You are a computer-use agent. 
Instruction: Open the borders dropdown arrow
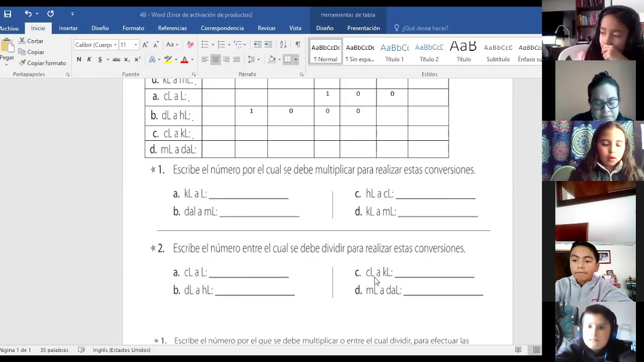(295, 60)
